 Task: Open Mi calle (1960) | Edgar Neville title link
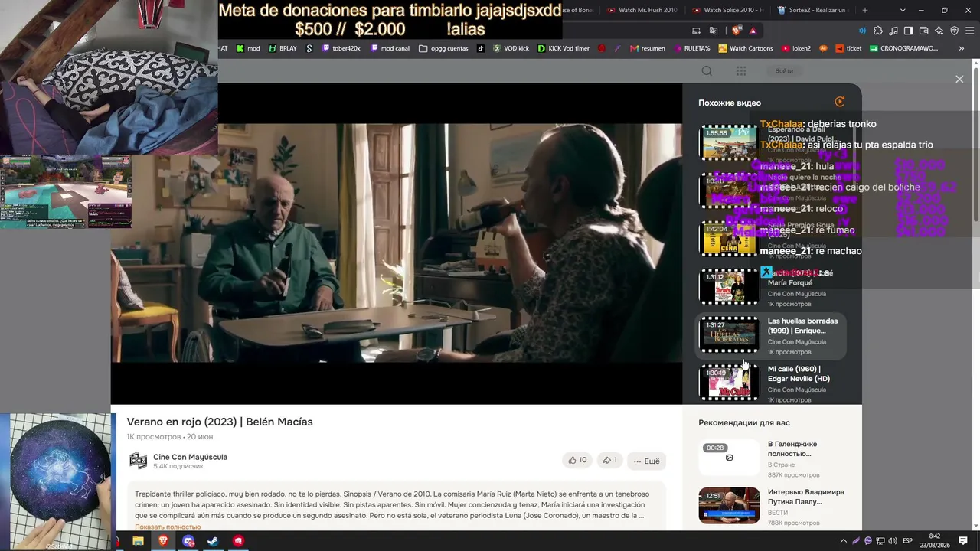(x=799, y=373)
